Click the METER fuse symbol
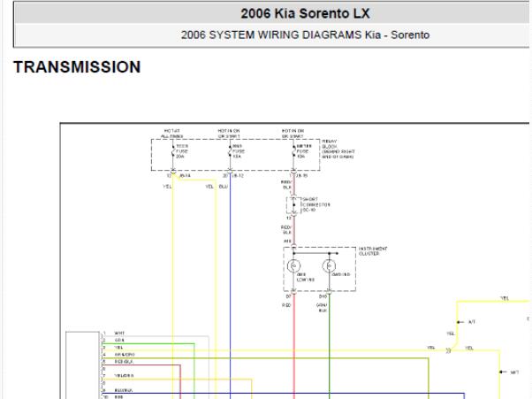Screen dimensions: 532x399 click(293, 151)
